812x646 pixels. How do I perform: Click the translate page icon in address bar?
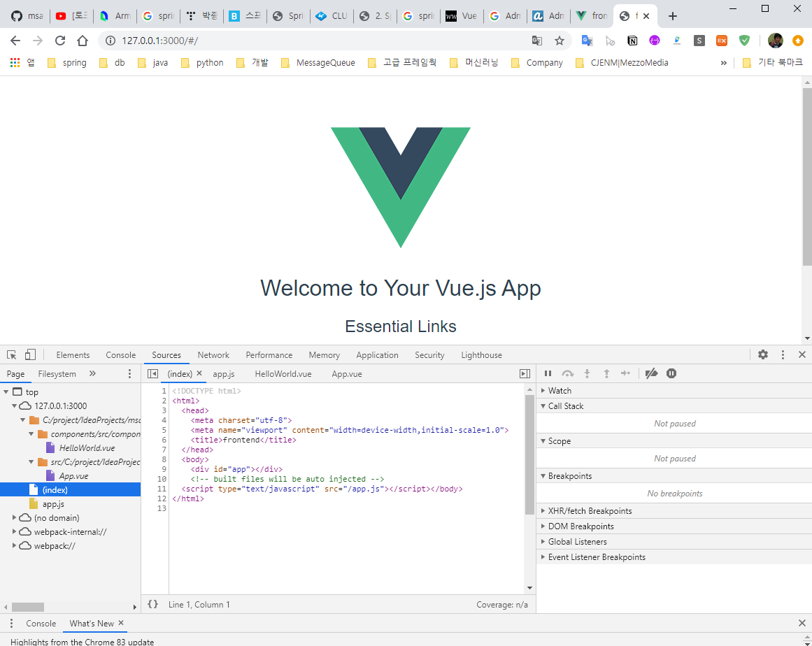point(537,41)
